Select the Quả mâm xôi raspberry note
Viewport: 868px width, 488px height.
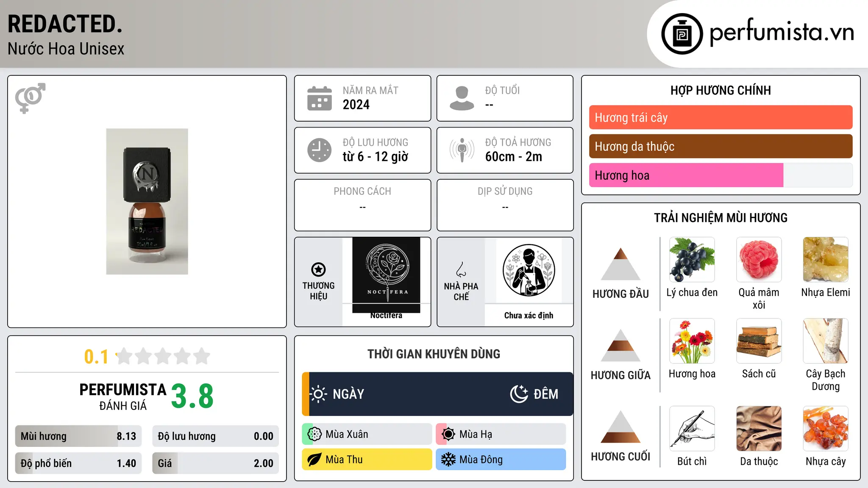coord(759,260)
